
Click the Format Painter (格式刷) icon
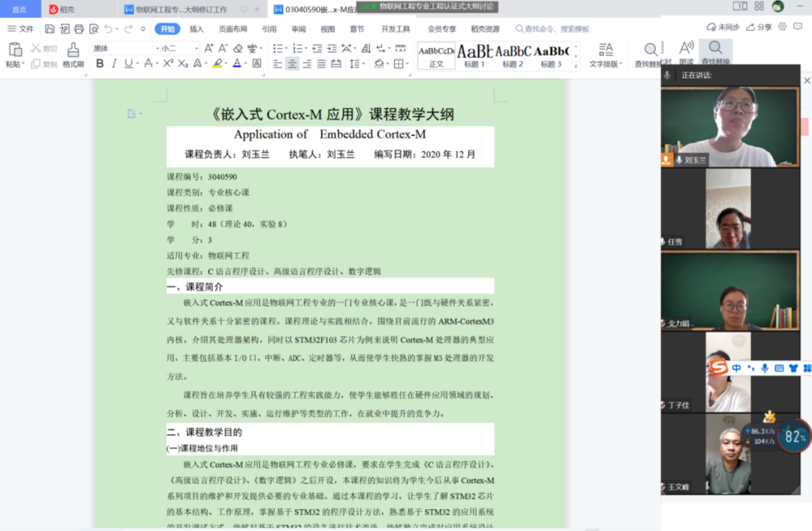(73, 51)
